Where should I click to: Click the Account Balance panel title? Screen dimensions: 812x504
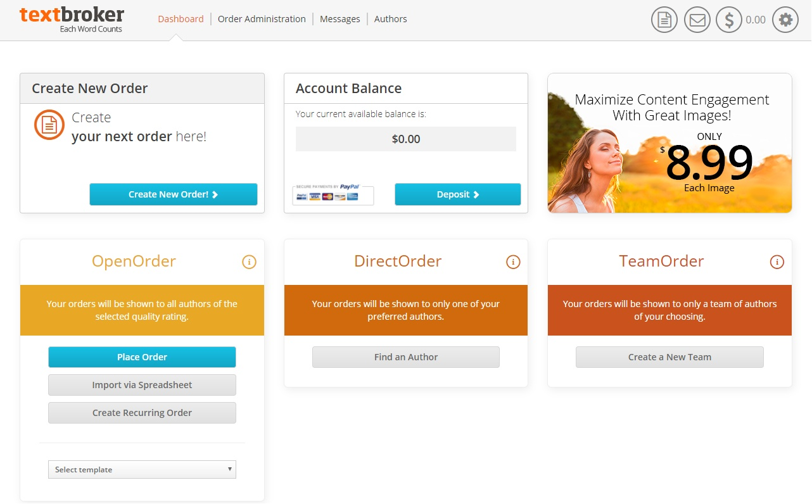pyautogui.click(x=349, y=89)
